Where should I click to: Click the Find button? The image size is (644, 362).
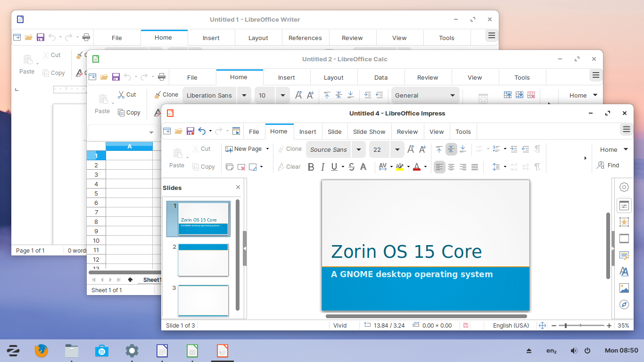(x=608, y=165)
